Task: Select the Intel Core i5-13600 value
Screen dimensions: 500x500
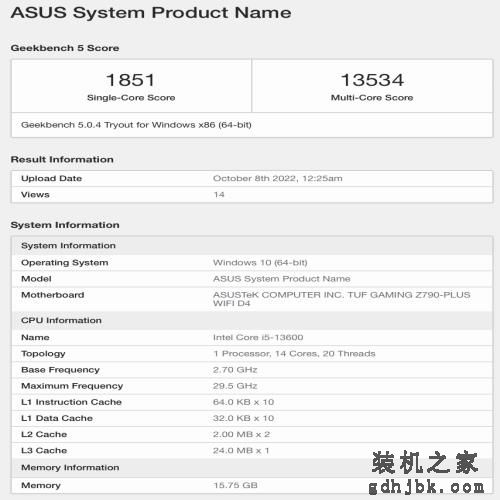Action: pos(258,337)
